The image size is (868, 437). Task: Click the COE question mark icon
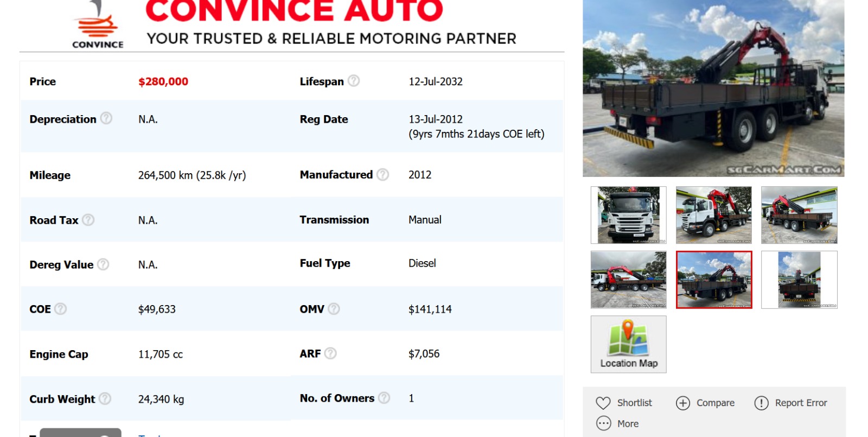coord(61,309)
